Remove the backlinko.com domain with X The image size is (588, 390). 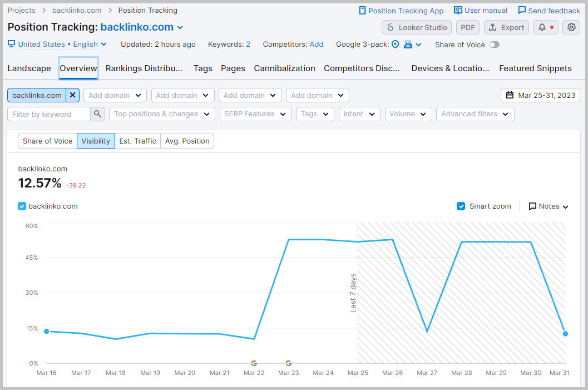[x=73, y=95]
